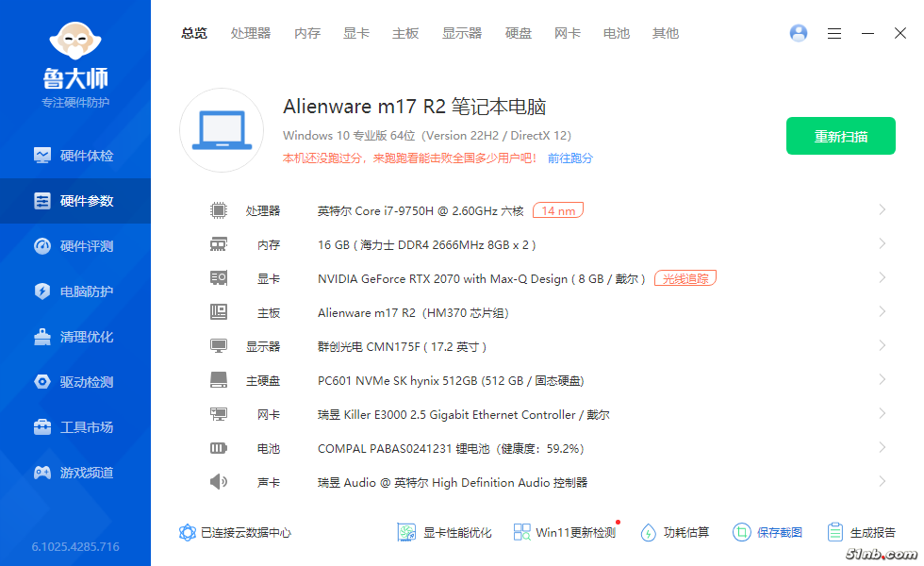Click the 光线追踪 badge
The width and height of the screenshot is (924, 566).
[x=685, y=278]
